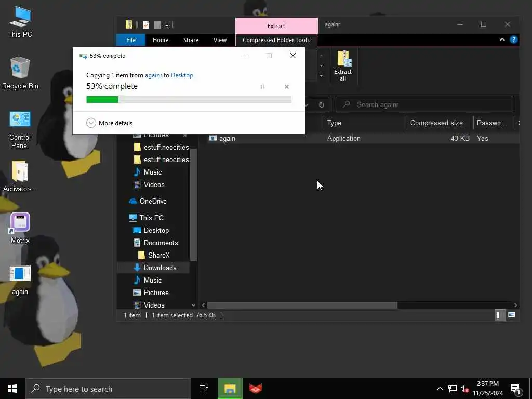Click the zip folder icon in title bar
This screenshot has width=532, height=399.
click(129, 25)
